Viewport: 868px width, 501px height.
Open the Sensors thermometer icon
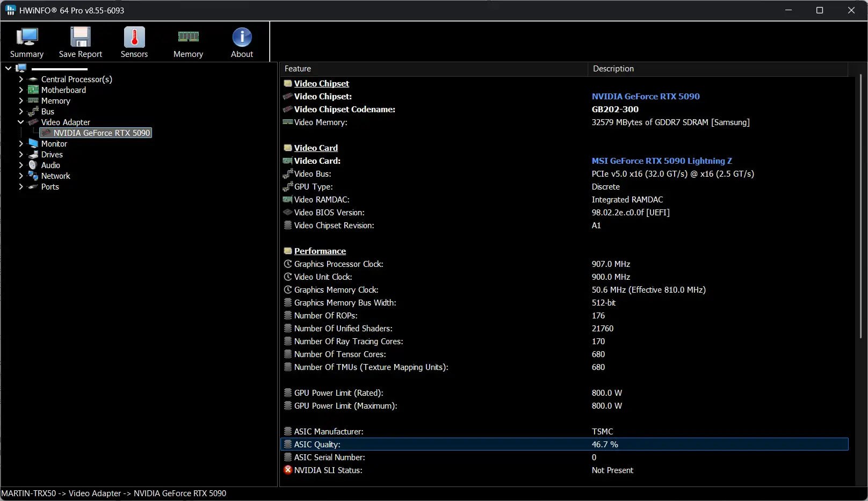pyautogui.click(x=134, y=37)
